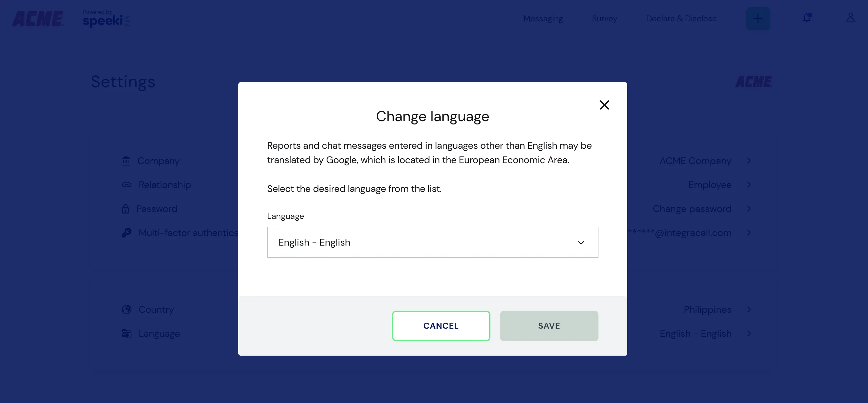868x403 pixels.
Task: Click the user profile icon
Action: click(850, 18)
